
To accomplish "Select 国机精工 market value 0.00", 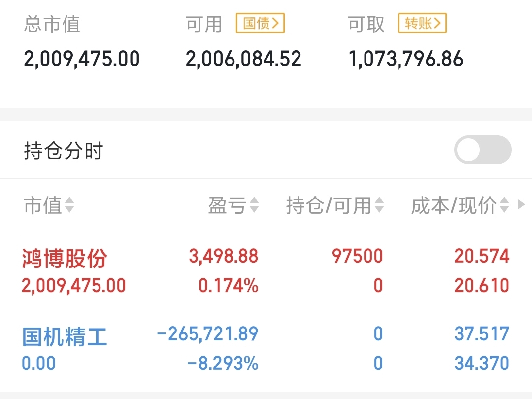I will point(39,364).
